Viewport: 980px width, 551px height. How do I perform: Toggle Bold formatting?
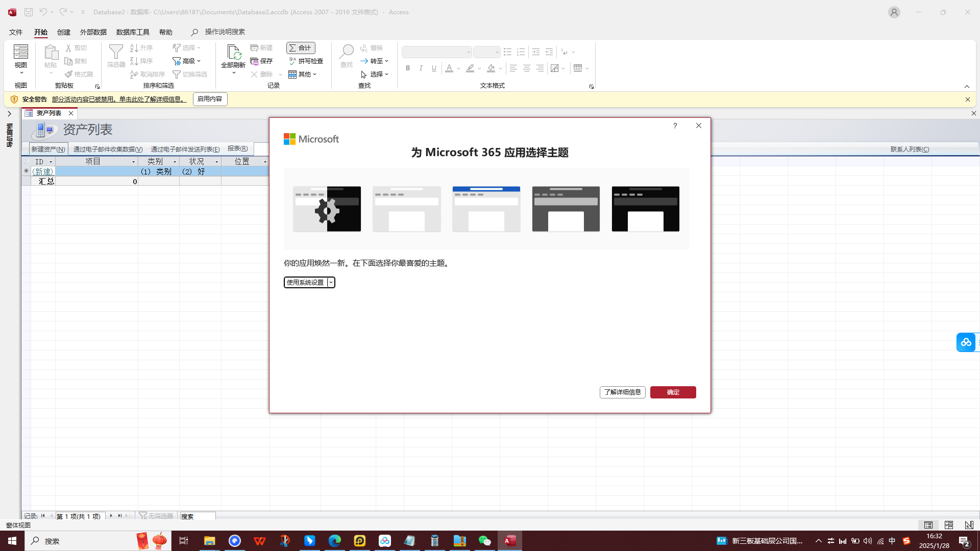408,68
